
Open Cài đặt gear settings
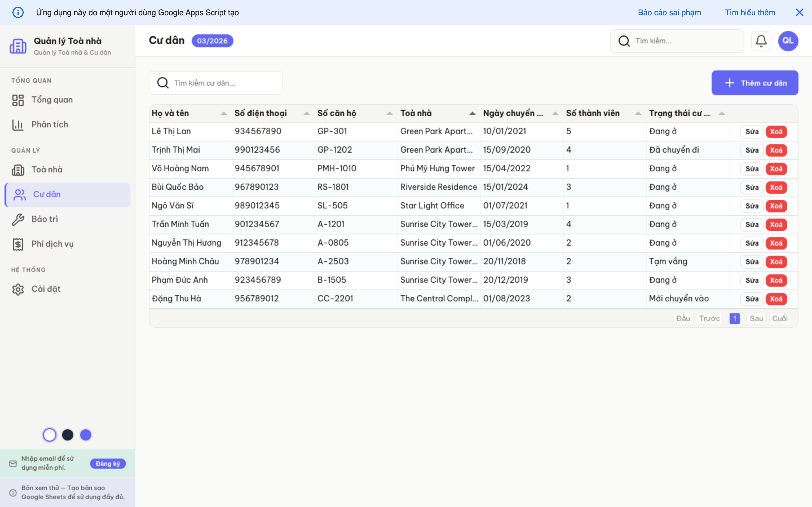coord(18,289)
